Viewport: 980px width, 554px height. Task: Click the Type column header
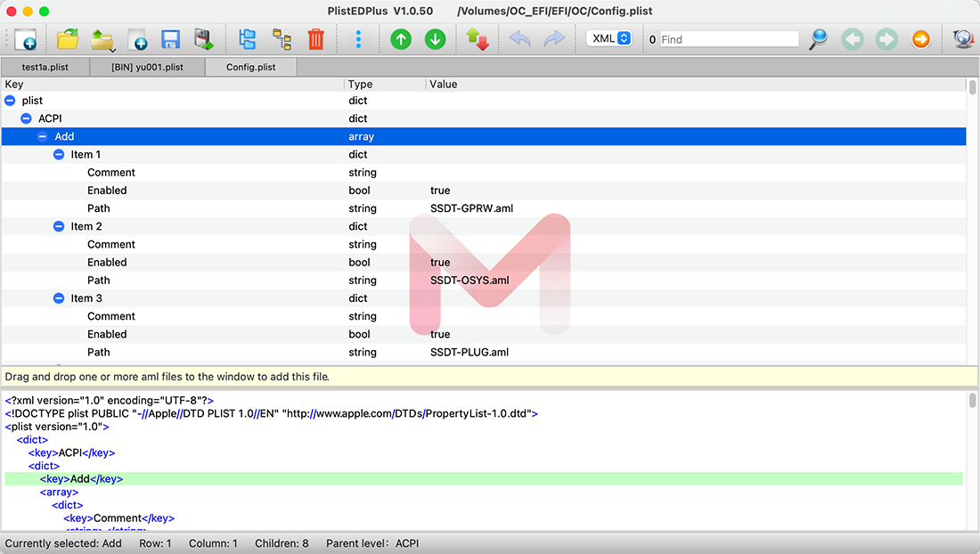(384, 85)
